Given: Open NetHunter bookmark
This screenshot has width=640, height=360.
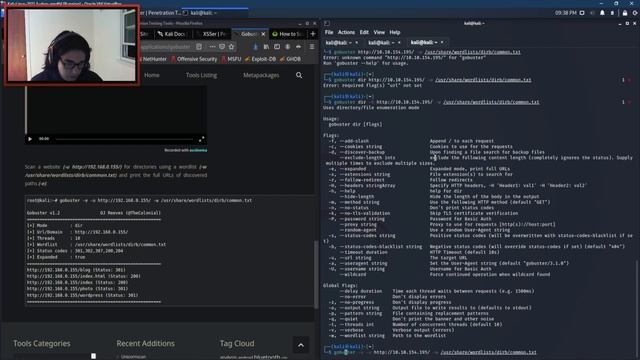Looking at the screenshot, I should [x=154, y=59].
